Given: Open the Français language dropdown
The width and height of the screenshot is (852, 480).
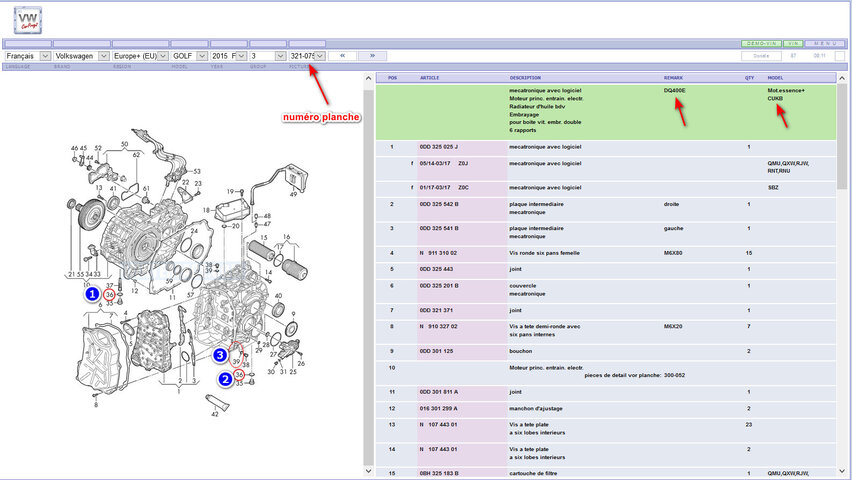Looking at the screenshot, I should (28, 56).
